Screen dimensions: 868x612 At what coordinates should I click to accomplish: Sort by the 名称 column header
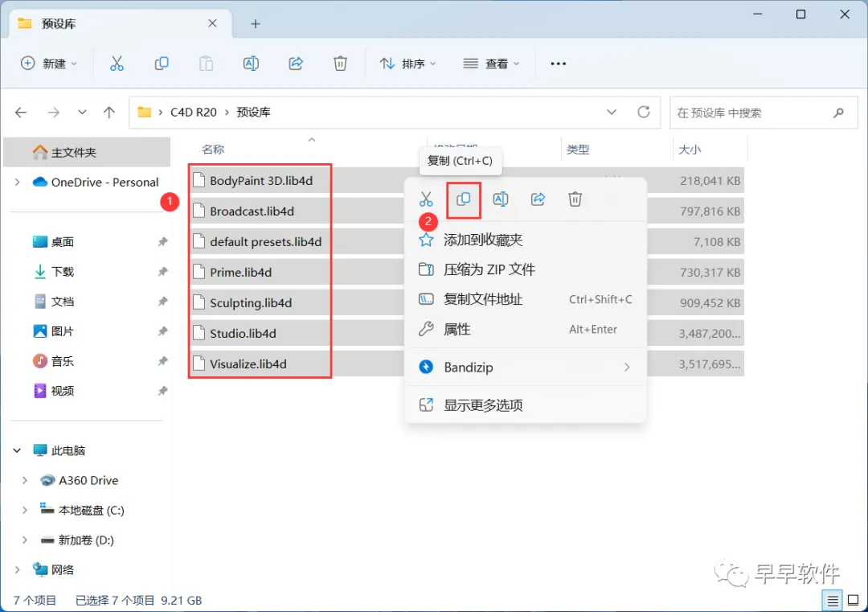(213, 150)
